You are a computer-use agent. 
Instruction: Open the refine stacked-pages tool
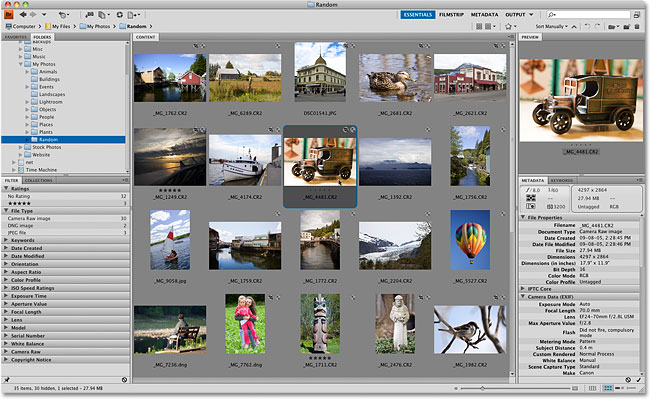103,15
